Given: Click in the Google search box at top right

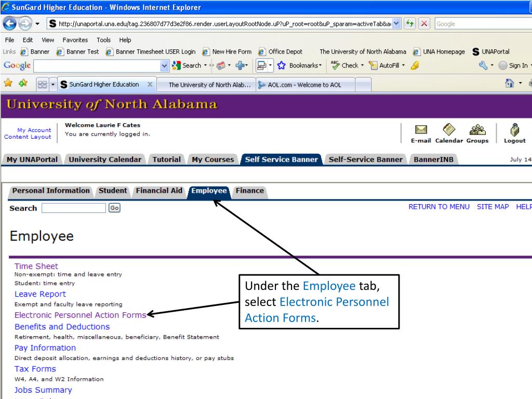Looking at the screenshot, I should click(484, 24).
